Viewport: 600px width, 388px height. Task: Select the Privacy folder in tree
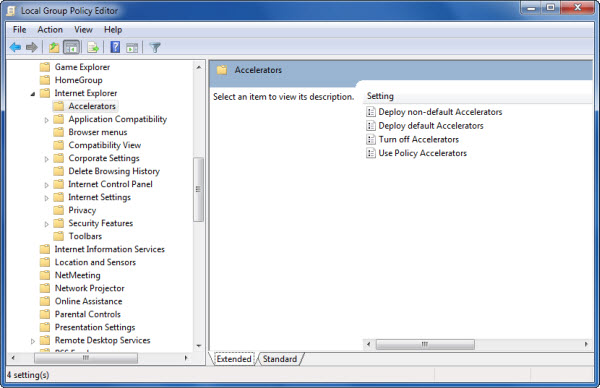[82, 210]
